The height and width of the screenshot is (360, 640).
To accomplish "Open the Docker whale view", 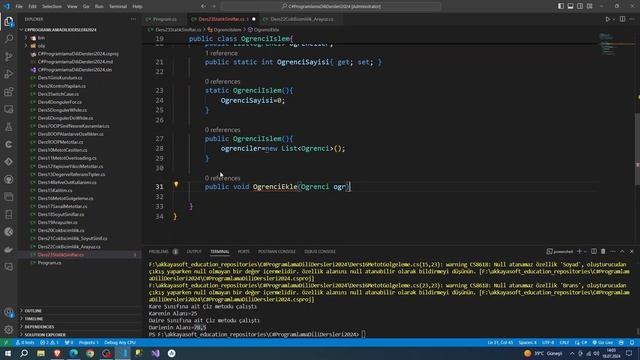I will 9,249.
